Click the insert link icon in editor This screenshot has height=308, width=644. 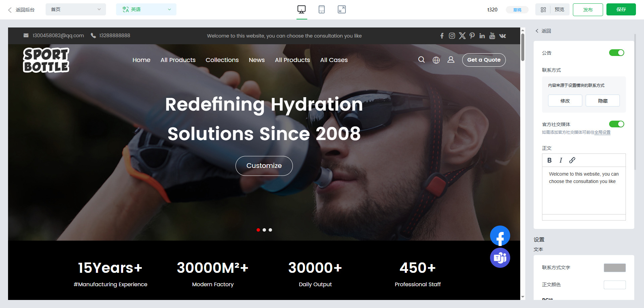click(x=572, y=160)
